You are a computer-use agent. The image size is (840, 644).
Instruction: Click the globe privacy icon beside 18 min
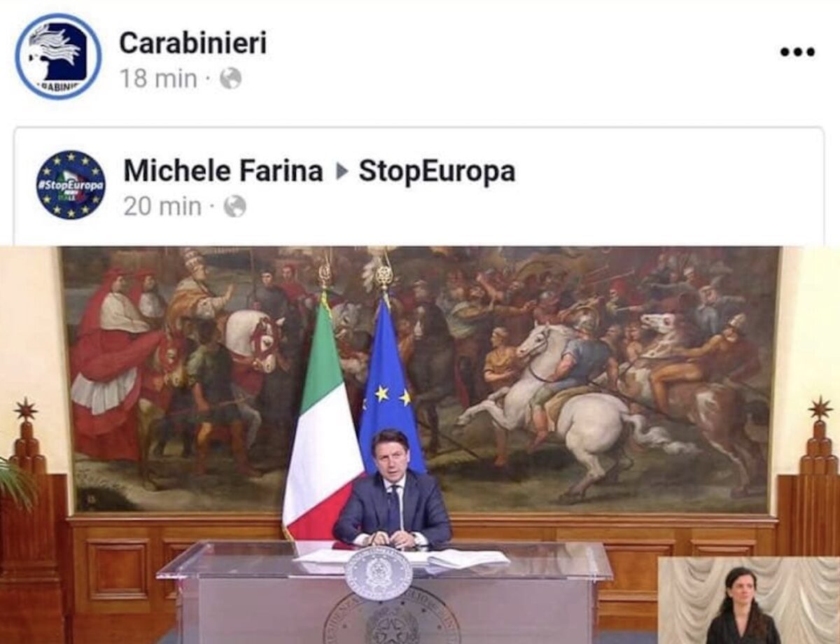(230, 78)
